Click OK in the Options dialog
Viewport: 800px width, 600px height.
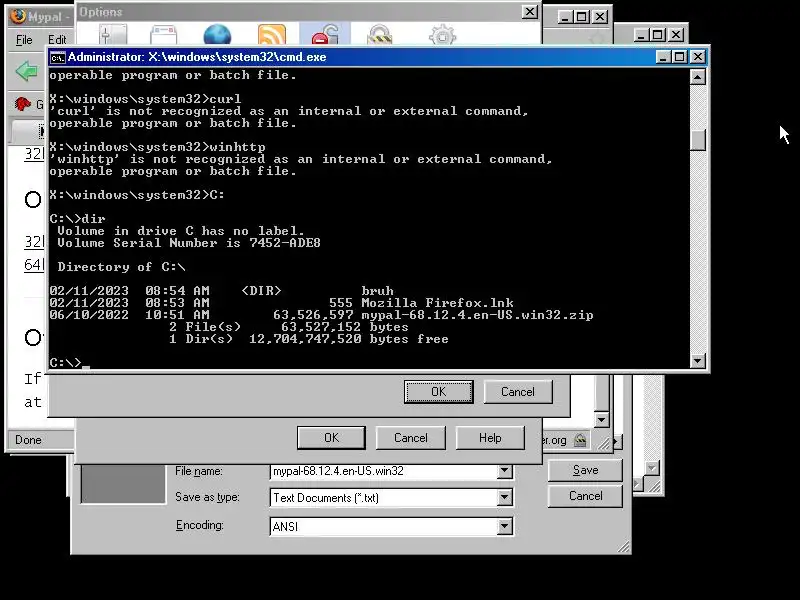pos(331,438)
